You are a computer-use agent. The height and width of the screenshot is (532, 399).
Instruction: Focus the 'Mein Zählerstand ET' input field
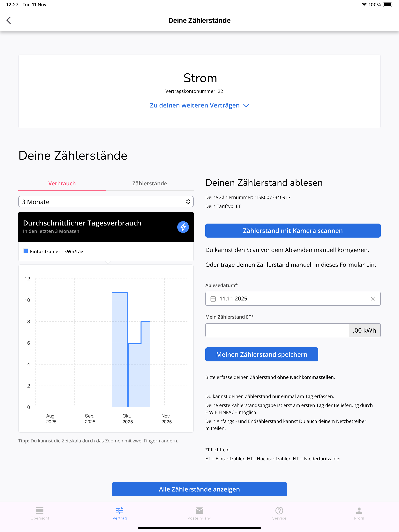coord(277,330)
